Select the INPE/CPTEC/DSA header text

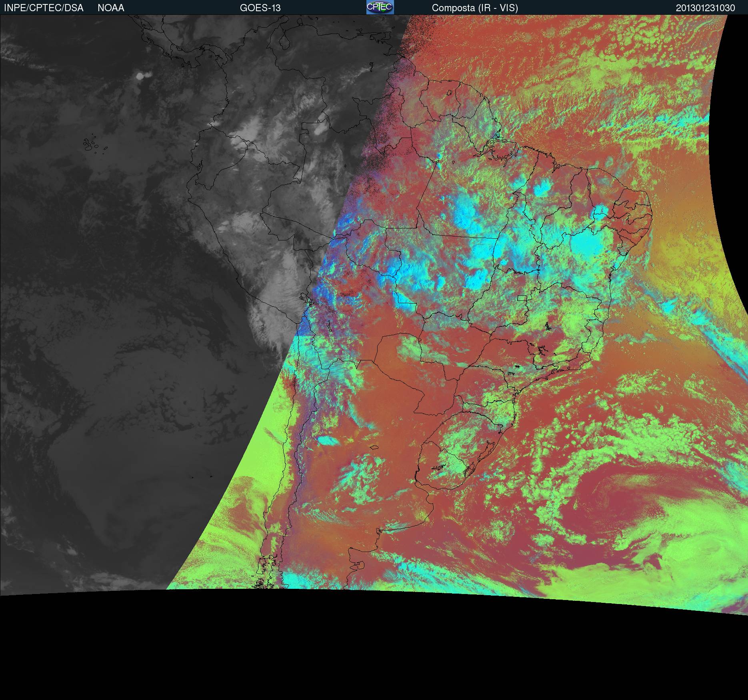[44, 8]
